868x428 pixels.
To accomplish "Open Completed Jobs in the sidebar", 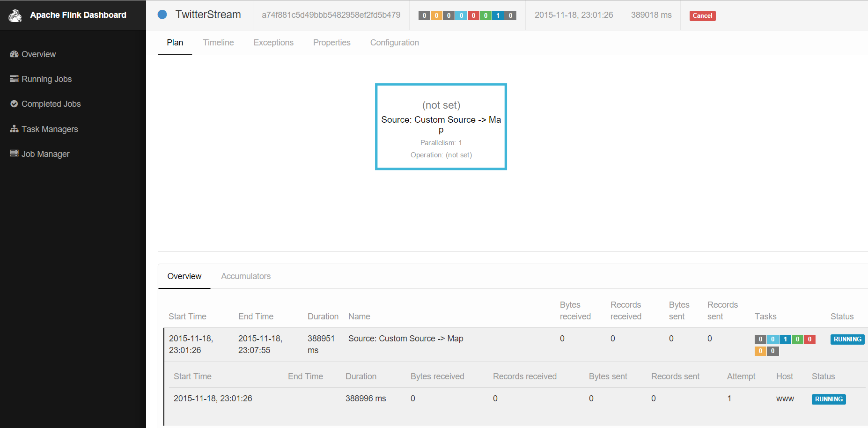I will click(x=51, y=104).
